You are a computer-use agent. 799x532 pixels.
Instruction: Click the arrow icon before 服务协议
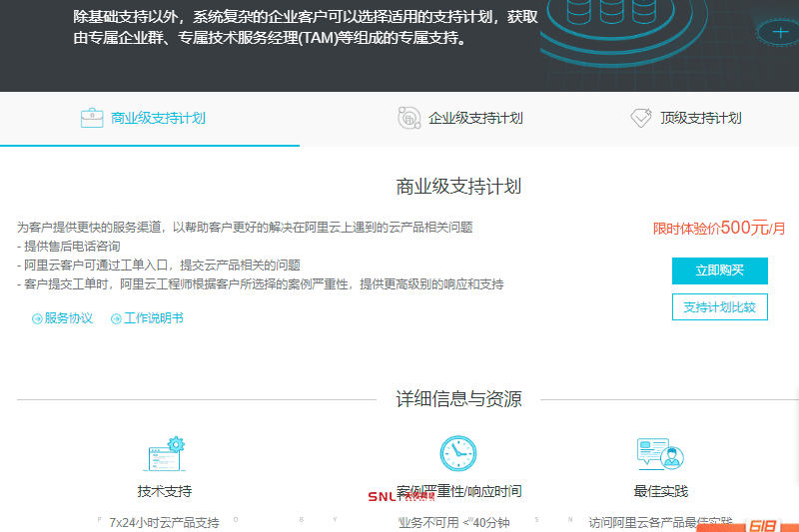click(x=37, y=319)
